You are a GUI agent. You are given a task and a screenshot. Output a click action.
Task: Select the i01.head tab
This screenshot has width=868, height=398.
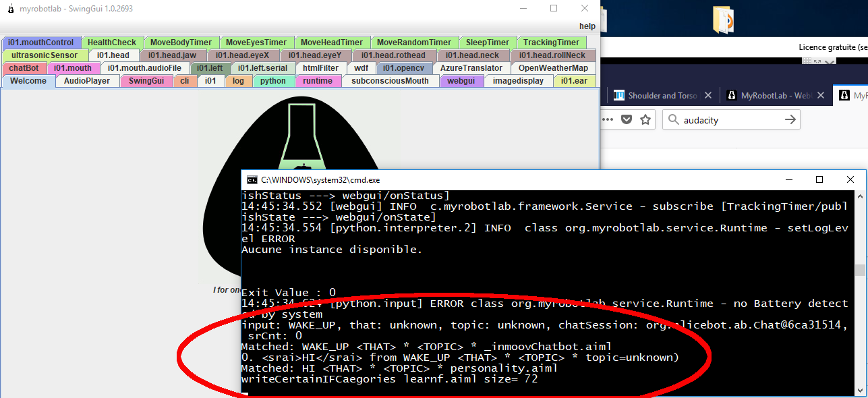click(x=113, y=55)
